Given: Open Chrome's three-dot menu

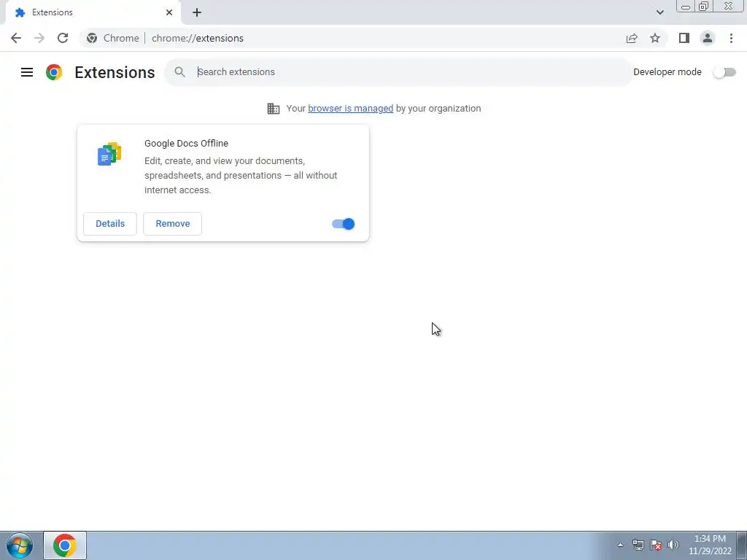Looking at the screenshot, I should click(731, 38).
